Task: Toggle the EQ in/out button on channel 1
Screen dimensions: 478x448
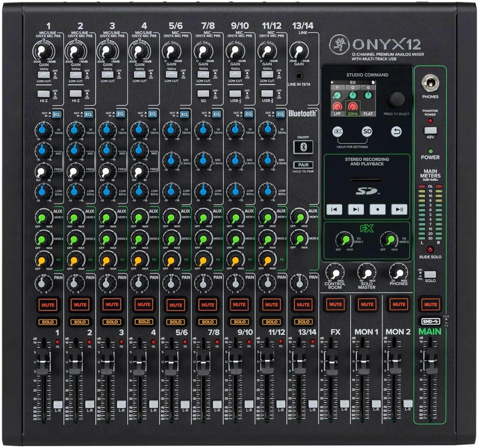Action: (56, 114)
